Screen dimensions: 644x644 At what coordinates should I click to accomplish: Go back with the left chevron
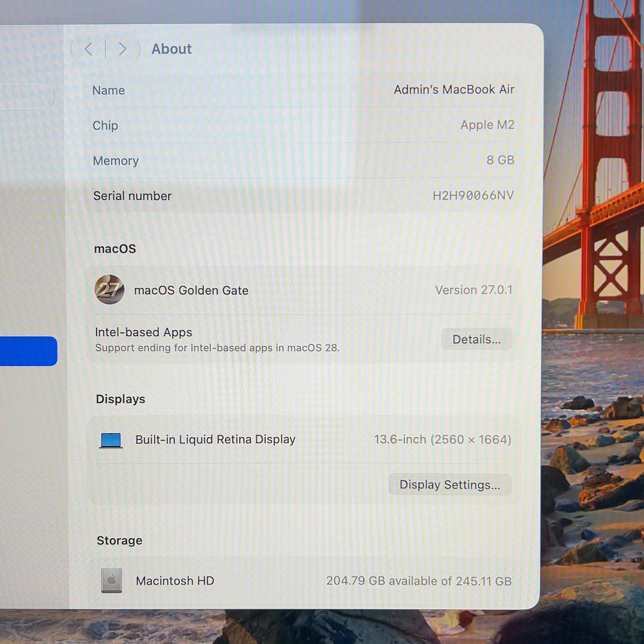click(x=89, y=49)
